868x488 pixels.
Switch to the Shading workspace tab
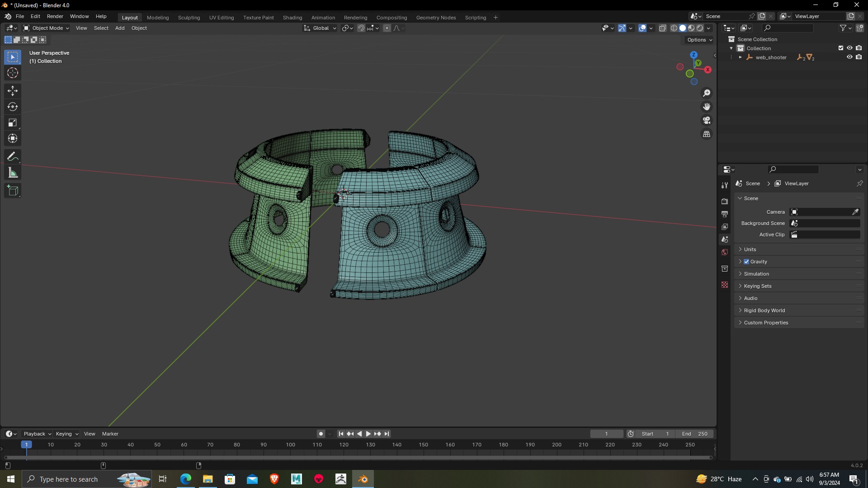(x=292, y=18)
